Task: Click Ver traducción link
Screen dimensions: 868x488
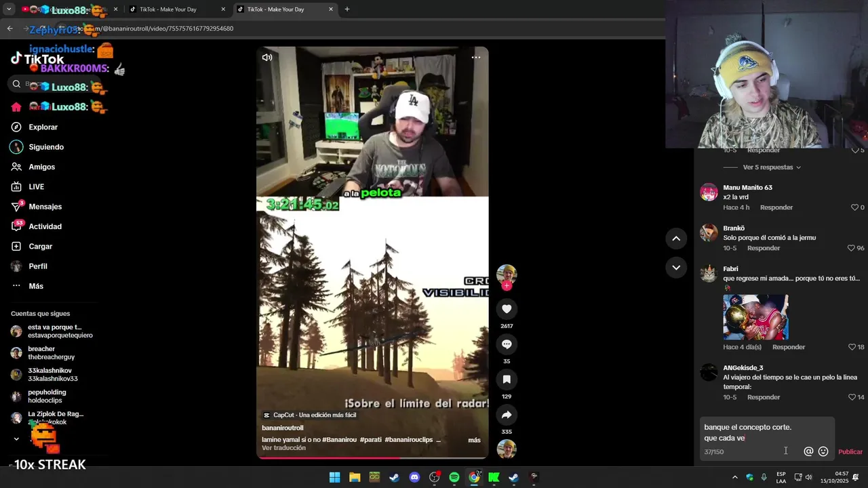Action: 283,448
